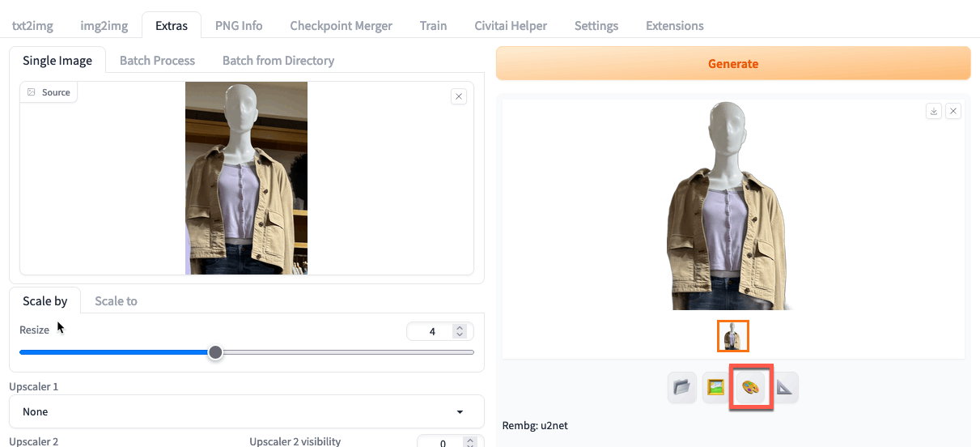This screenshot has width=980, height=447.
Task: Click the Resize slider handle
Action: (x=215, y=352)
